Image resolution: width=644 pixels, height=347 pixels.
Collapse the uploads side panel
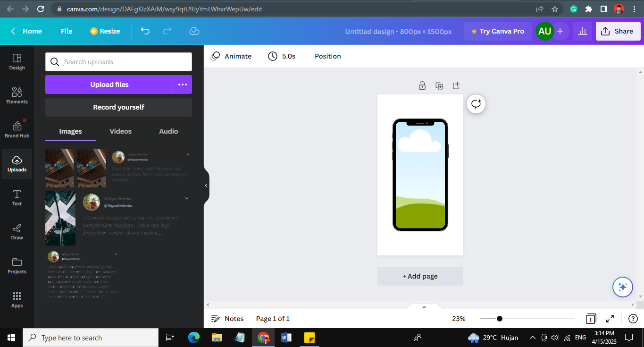pos(206,186)
